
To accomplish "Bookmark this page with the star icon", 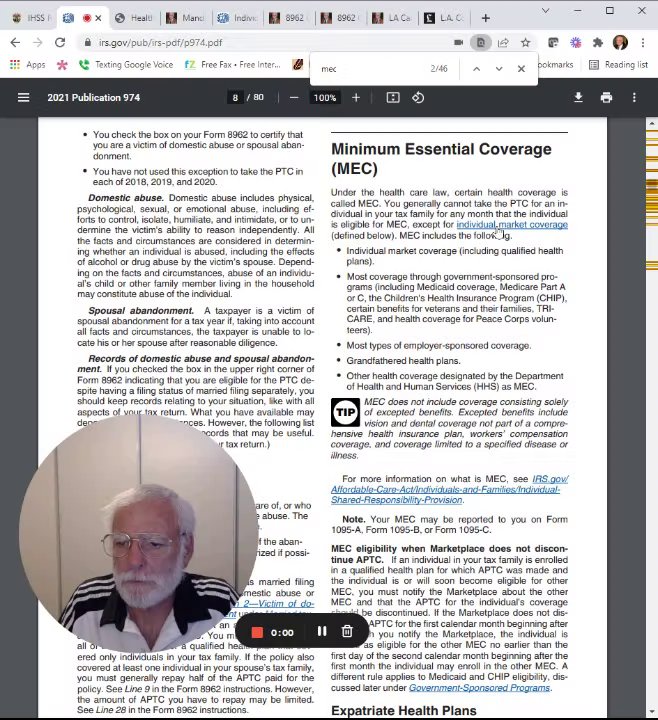I will point(525,43).
